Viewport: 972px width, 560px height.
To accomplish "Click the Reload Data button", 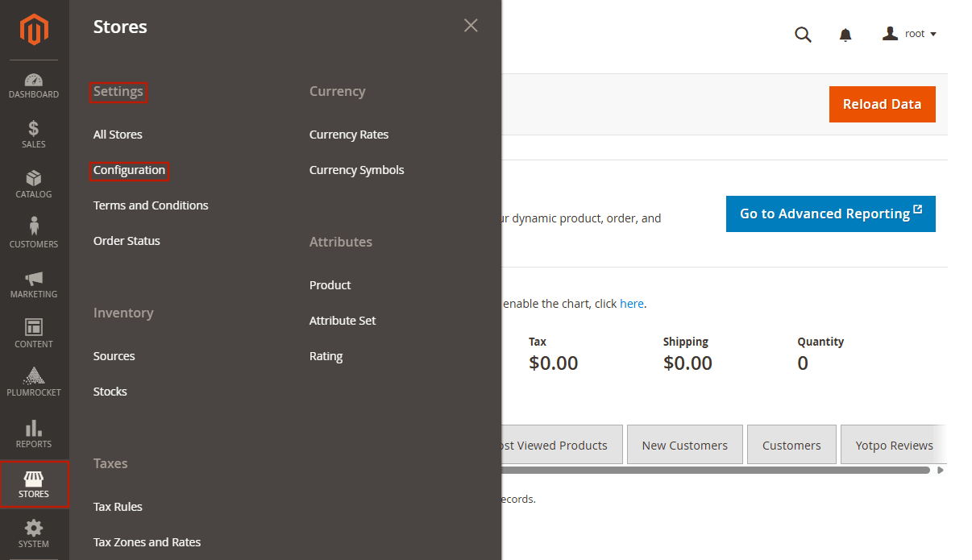I will click(883, 104).
